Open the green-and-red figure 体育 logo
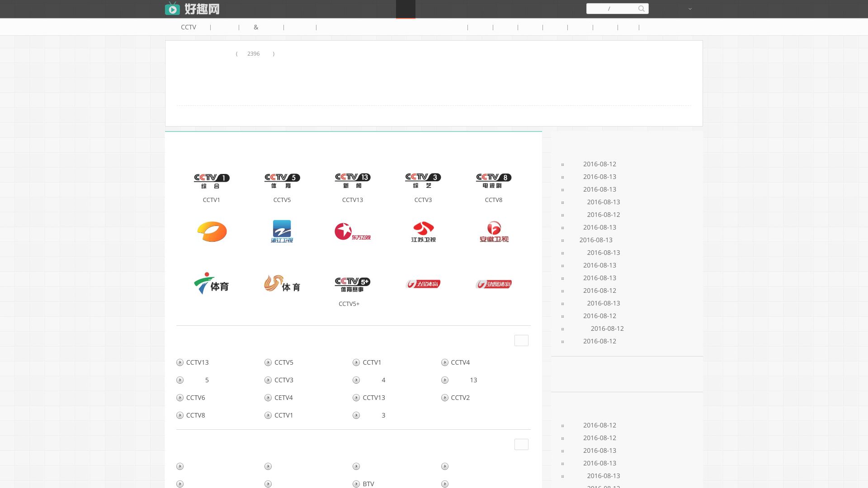 (x=212, y=283)
